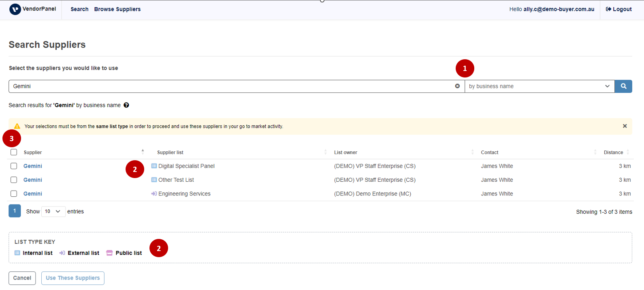
Task: Dismiss the same list type warning
Action: coord(625,126)
